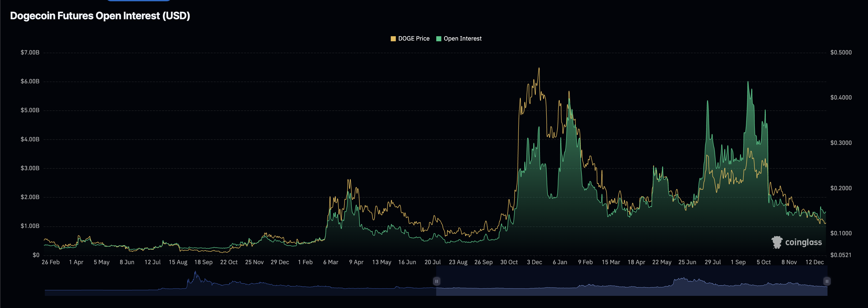Click the 12 Dec date label

tap(814, 262)
